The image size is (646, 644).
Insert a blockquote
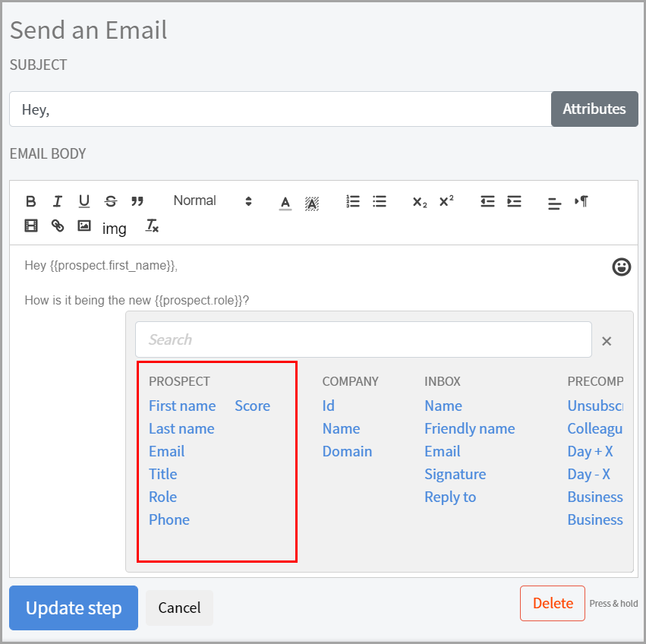tap(137, 201)
